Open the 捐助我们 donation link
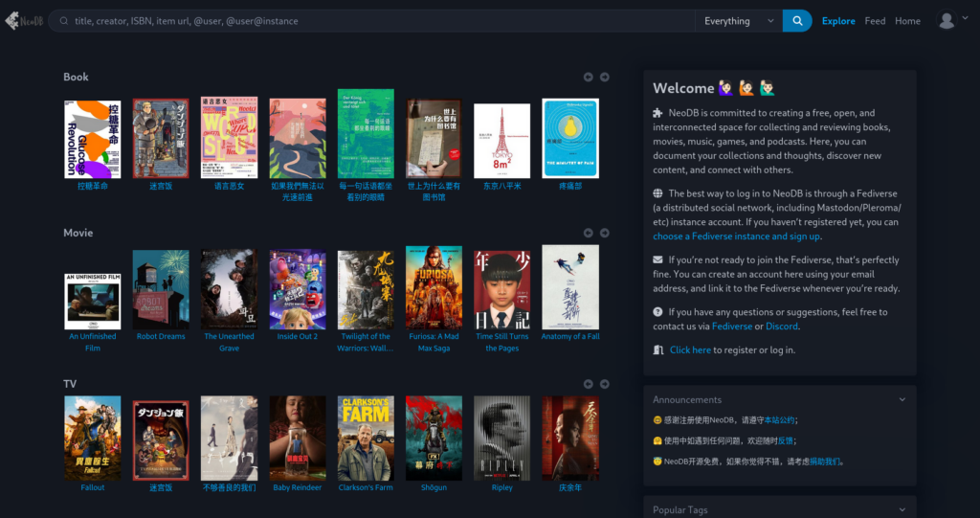The width and height of the screenshot is (980, 518). pos(825,462)
